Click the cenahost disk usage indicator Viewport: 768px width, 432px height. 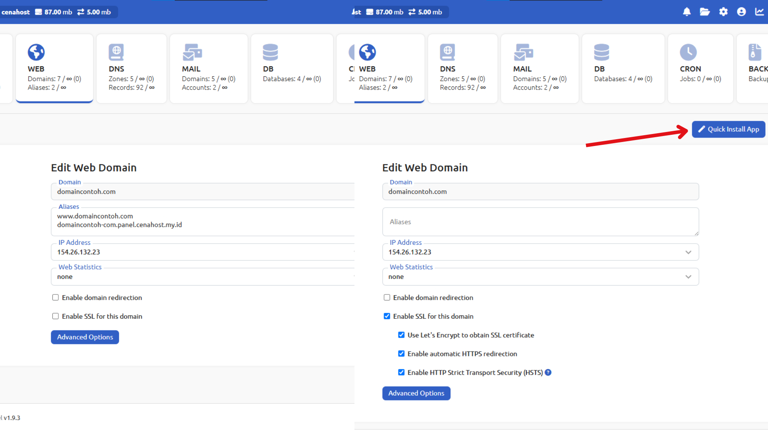54,12
